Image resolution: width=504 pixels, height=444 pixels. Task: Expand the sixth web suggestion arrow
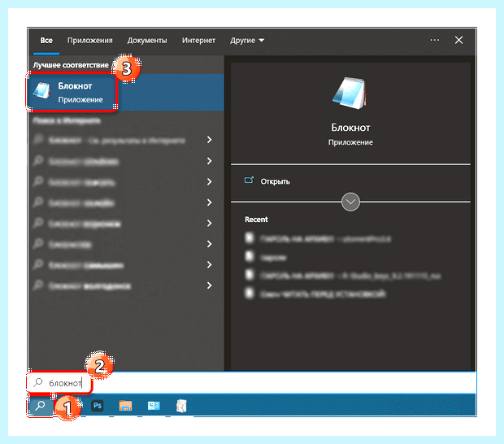[209, 244]
